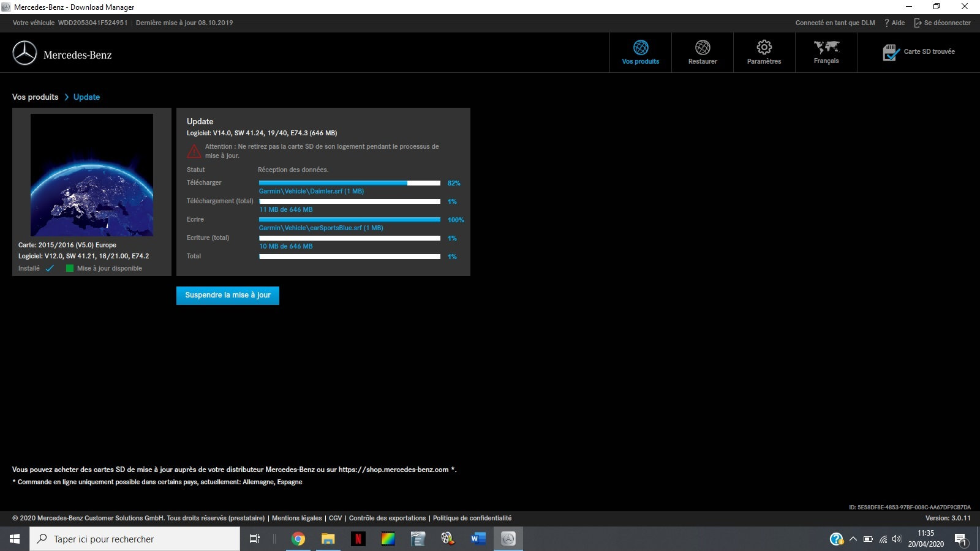
Task: Go back to Vos produits breadcrumb
Action: click(x=36, y=97)
